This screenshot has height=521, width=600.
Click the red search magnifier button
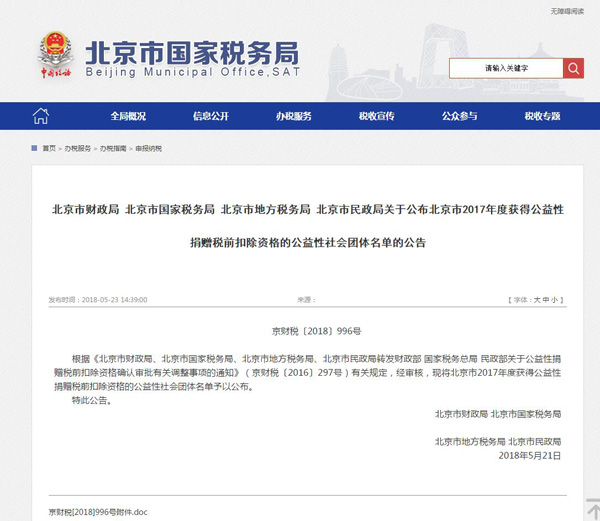[573, 68]
